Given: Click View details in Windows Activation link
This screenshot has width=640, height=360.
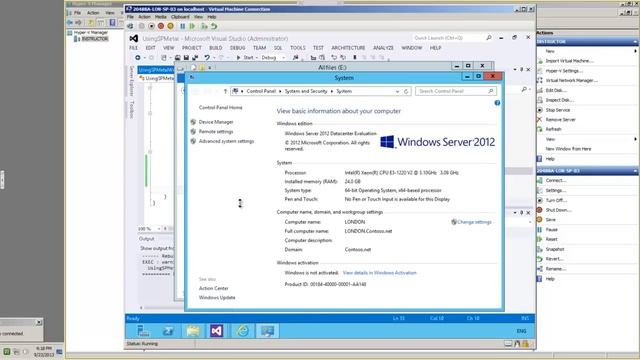Looking at the screenshot, I should tap(380, 273).
